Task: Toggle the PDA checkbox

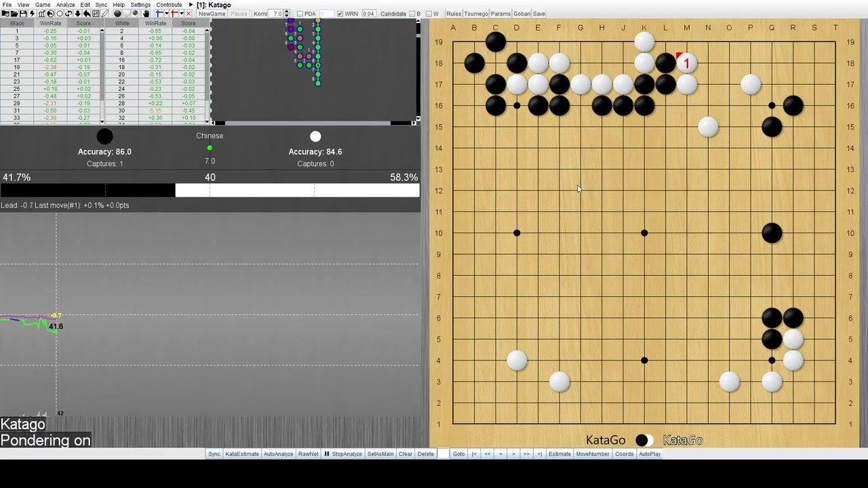Action: [300, 14]
